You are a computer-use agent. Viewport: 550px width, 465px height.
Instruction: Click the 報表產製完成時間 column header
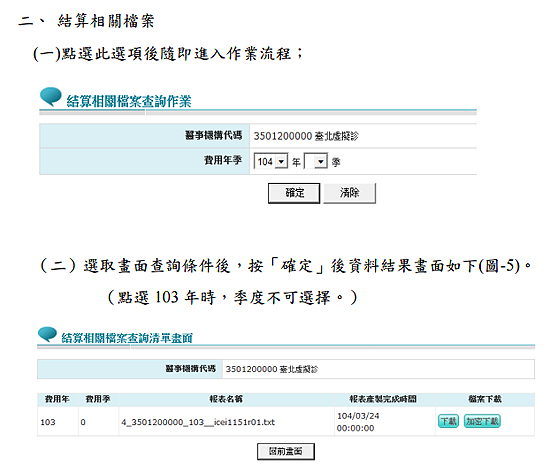tap(383, 399)
